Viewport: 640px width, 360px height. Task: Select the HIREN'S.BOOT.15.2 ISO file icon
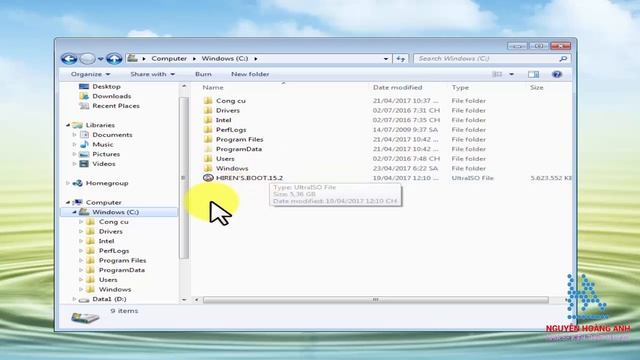point(208,178)
